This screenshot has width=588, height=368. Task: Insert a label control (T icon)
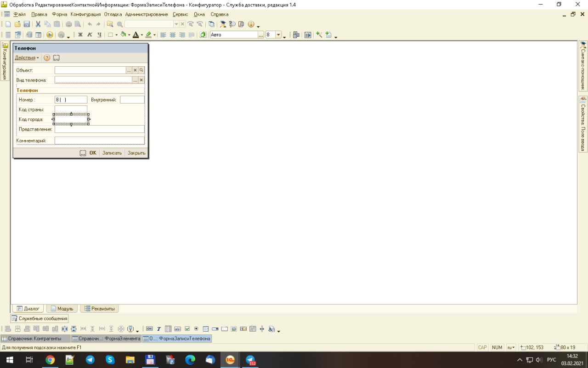(159, 329)
